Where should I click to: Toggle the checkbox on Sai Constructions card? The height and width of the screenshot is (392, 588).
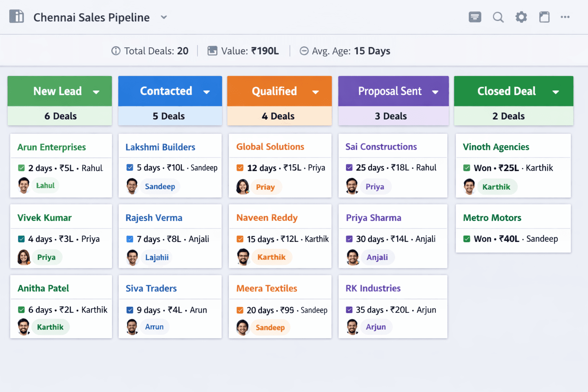(x=350, y=167)
